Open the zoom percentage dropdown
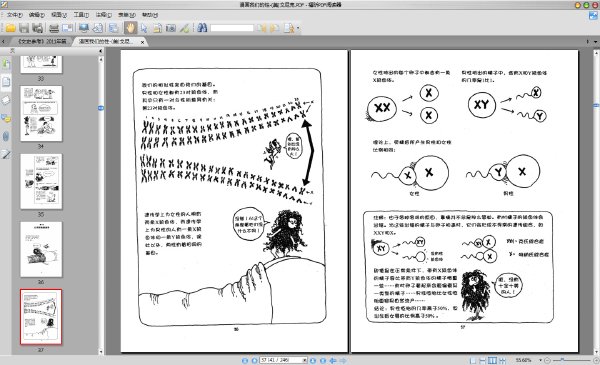Image resolution: width=600 pixels, height=365 pixels. click(540, 360)
